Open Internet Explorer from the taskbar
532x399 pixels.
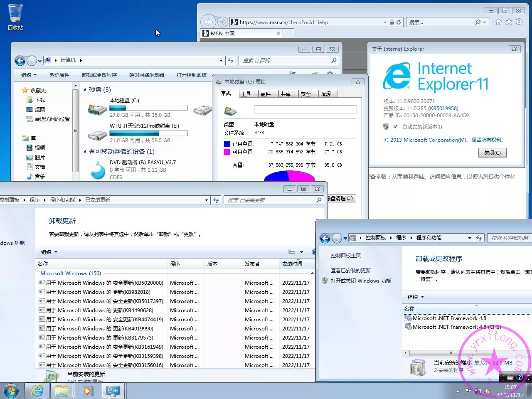(37, 391)
